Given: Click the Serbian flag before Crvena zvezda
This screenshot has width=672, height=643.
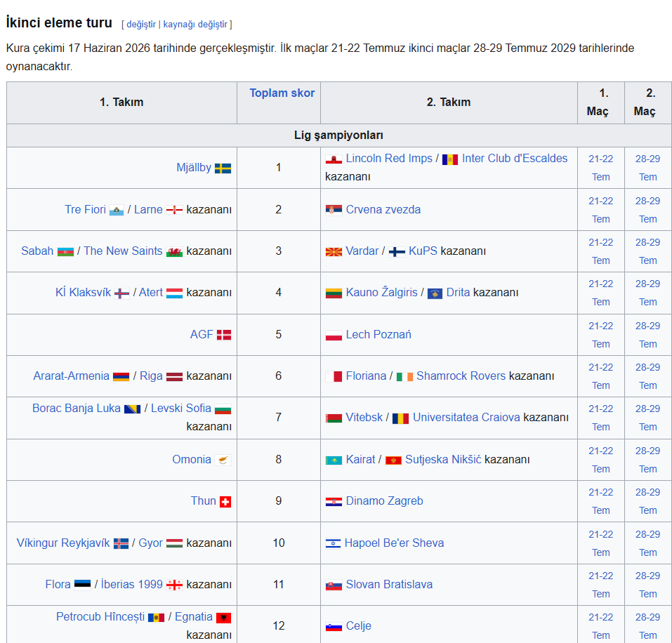Looking at the screenshot, I should click(x=334, y=210).
